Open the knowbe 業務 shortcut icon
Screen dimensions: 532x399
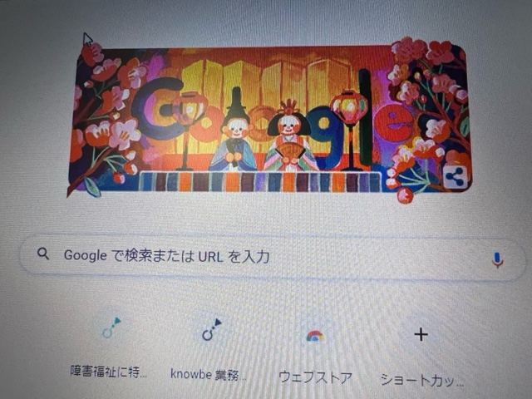click(x=211, y=330)
